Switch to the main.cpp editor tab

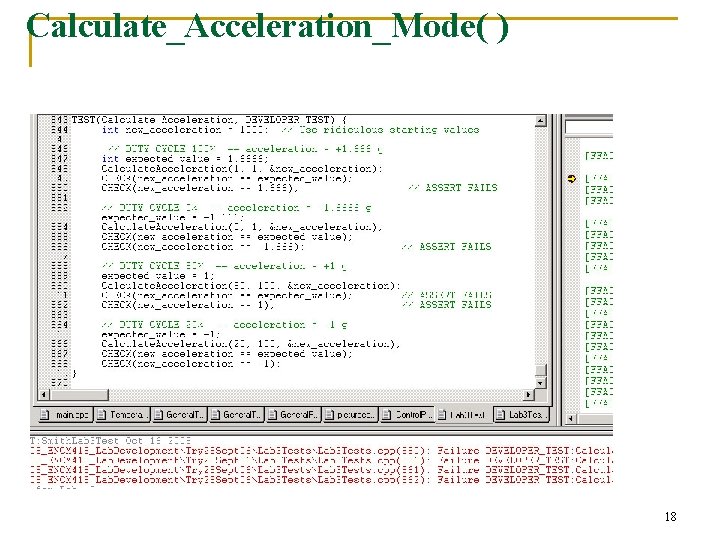[66, 415]
